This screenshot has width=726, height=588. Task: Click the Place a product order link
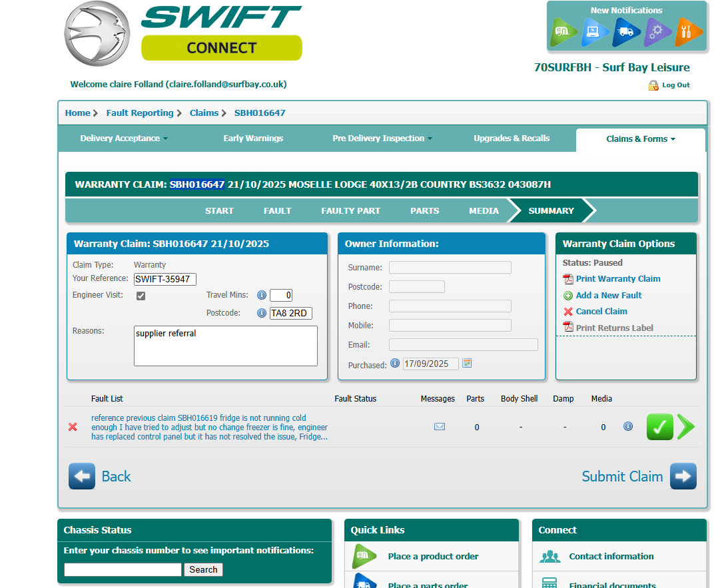[x=433, y=557]
